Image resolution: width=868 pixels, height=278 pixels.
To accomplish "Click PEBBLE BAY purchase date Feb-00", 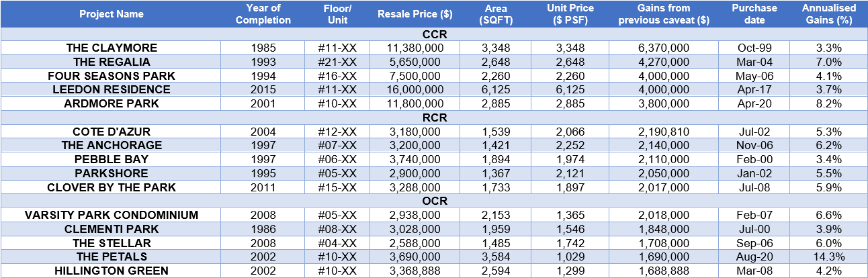I will click(754, 159).
